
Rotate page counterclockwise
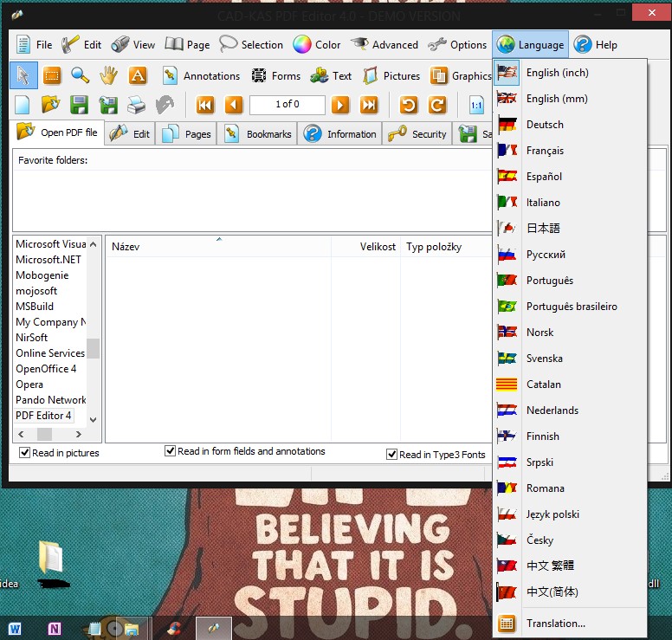[409, 105]
